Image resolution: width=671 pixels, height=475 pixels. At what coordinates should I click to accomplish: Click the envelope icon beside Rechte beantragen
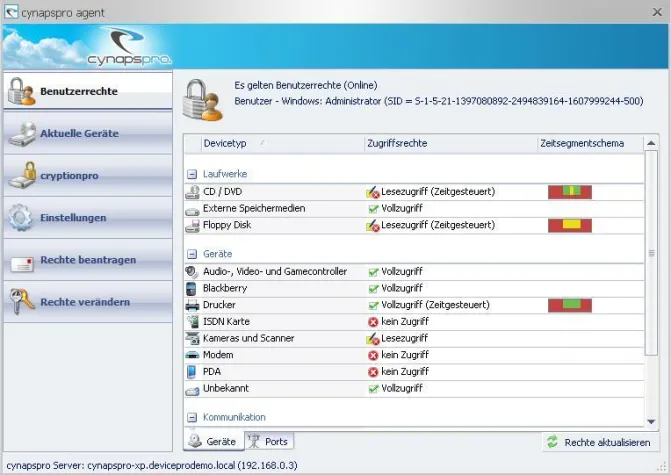(x=22, y=264)
